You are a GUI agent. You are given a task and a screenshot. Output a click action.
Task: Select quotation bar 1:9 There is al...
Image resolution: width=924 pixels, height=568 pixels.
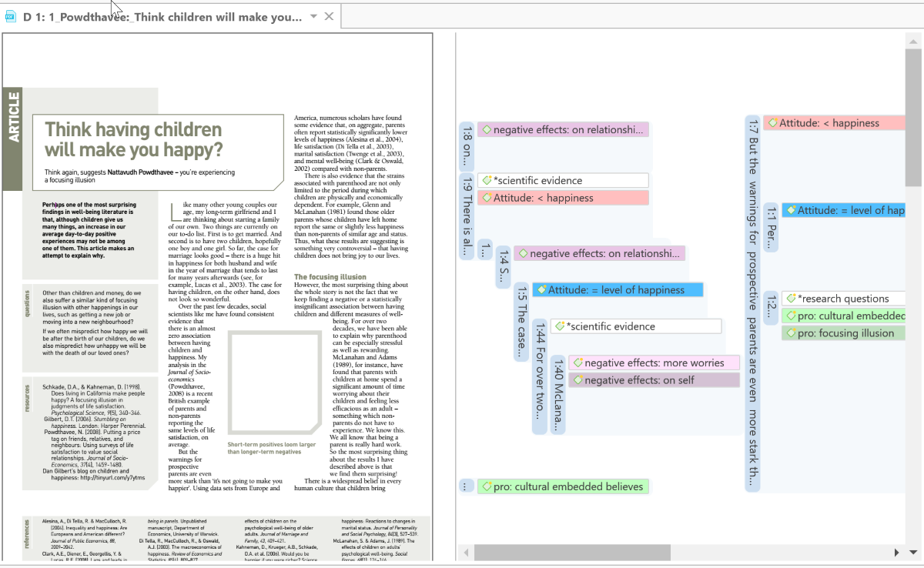[466, 217]
